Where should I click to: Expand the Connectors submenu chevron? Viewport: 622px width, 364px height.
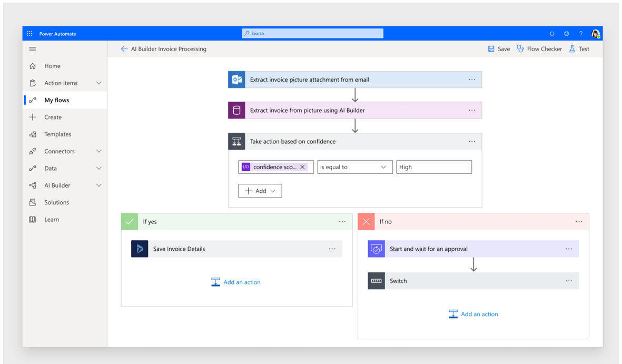point(99,151)
